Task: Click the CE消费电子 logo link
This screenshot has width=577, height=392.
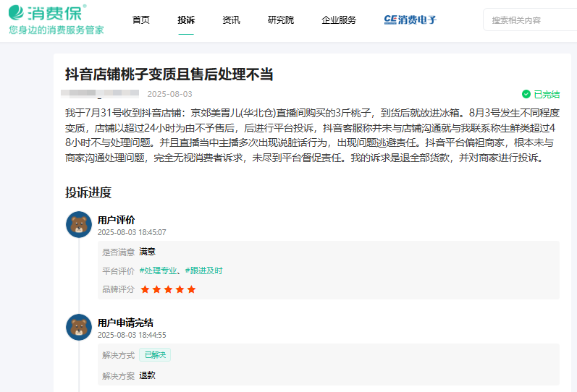Action: point(410,20)
